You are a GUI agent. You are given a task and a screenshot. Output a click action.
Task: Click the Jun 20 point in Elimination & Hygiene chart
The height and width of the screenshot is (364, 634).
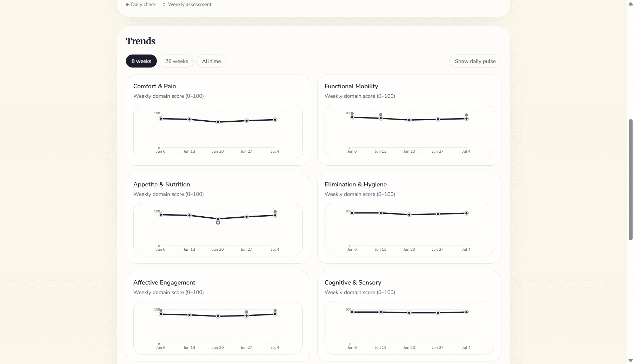click(409, 215)
